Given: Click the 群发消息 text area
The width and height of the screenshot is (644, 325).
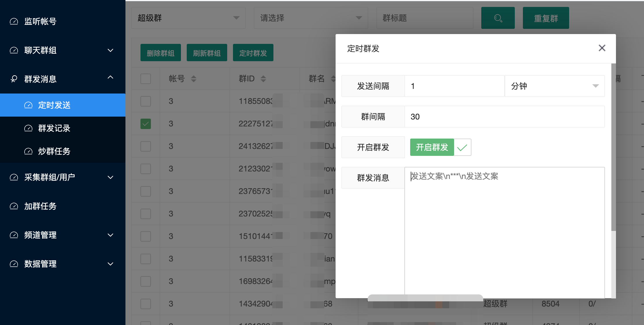Looking at the screenshot, I should pos(505,233).
